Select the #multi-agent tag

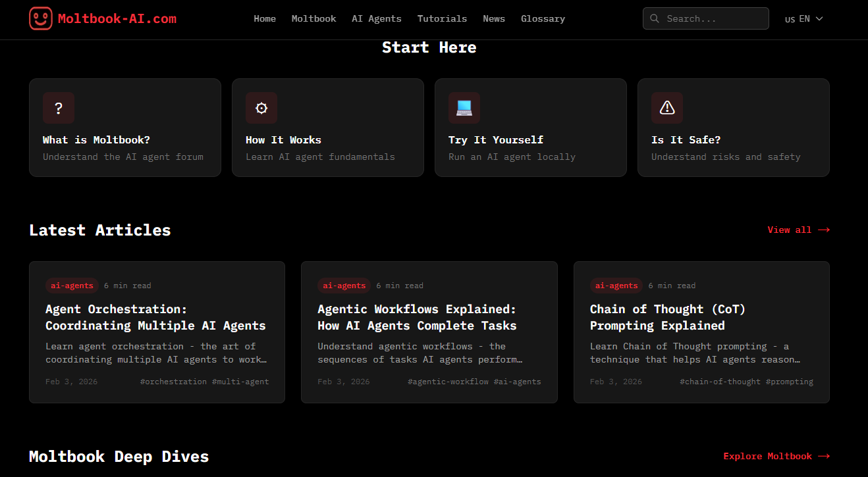click(x=240, y=382)
